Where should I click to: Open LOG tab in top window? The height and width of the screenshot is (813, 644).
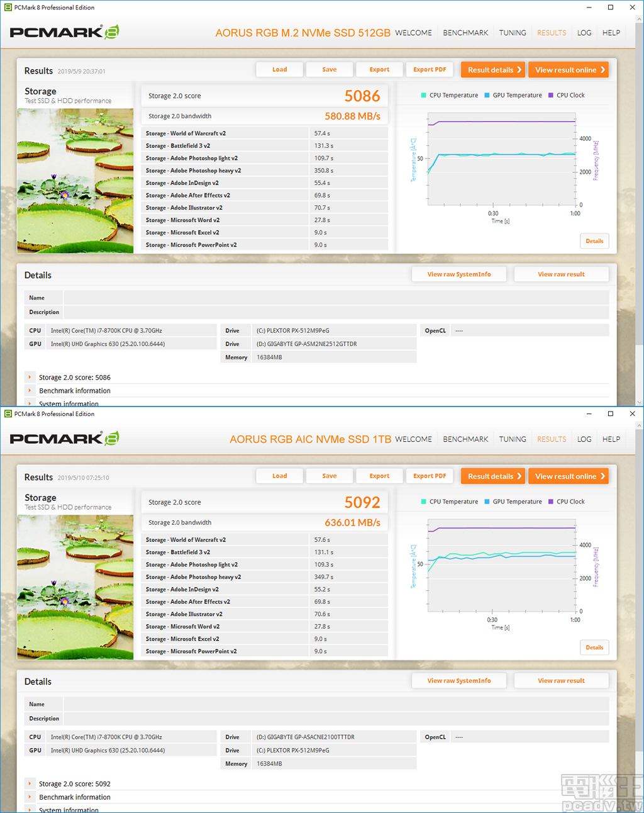584,33
